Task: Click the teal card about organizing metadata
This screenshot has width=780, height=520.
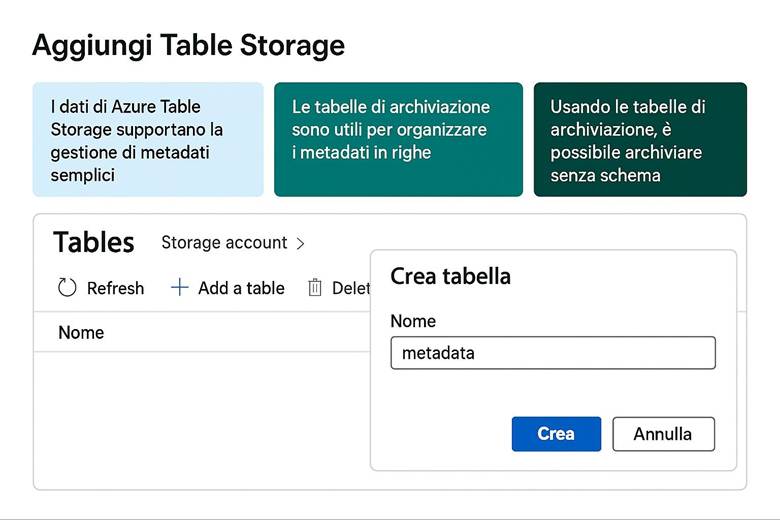Action: (398, 140)
